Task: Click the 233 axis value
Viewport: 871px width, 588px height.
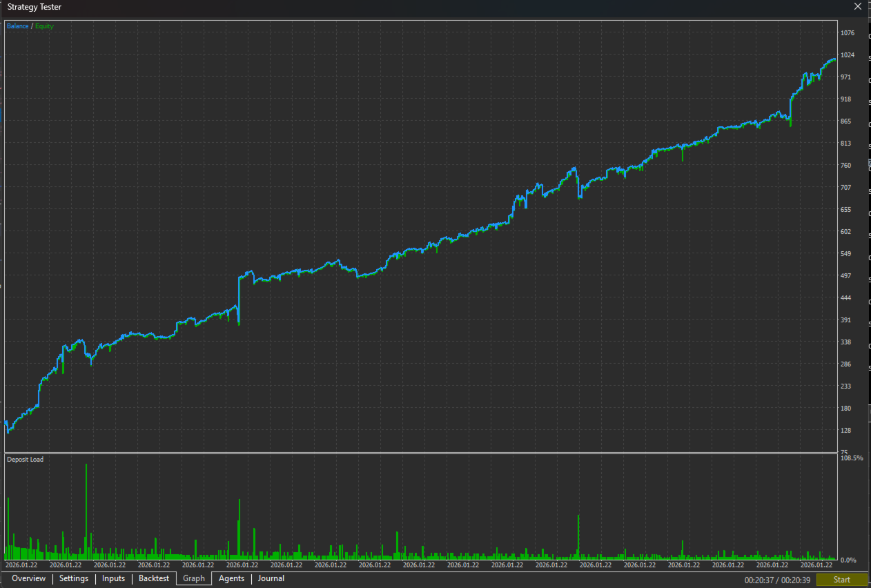Action: 846,386
